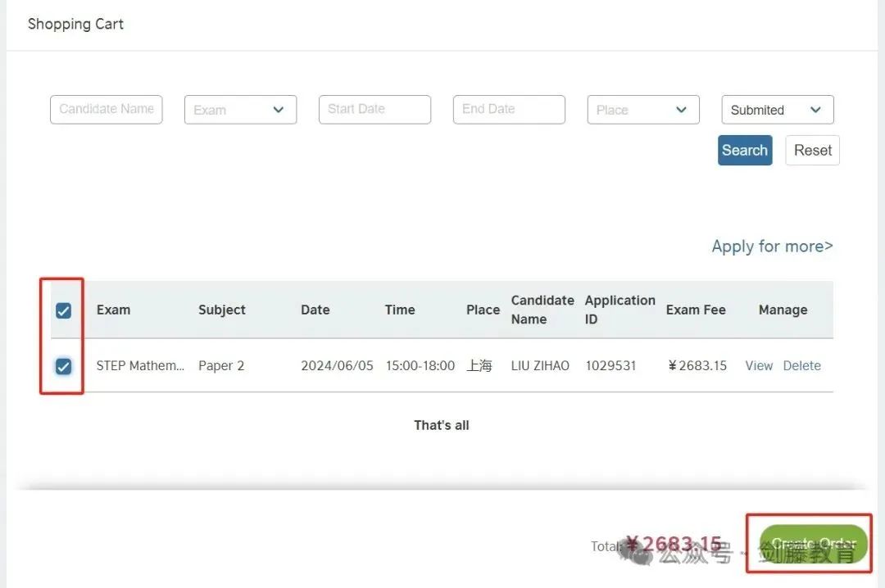Viewport: 885px width, 588px height.
Task: Click the green Create Order button
Action: coord(813,544)
